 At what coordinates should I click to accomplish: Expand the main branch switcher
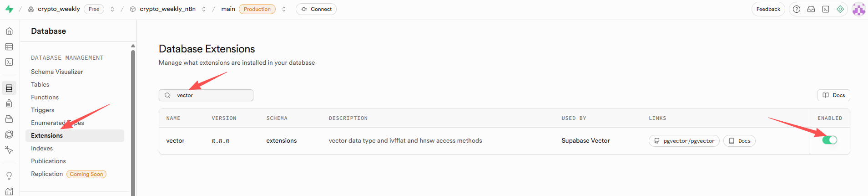[x=284, y=9]
